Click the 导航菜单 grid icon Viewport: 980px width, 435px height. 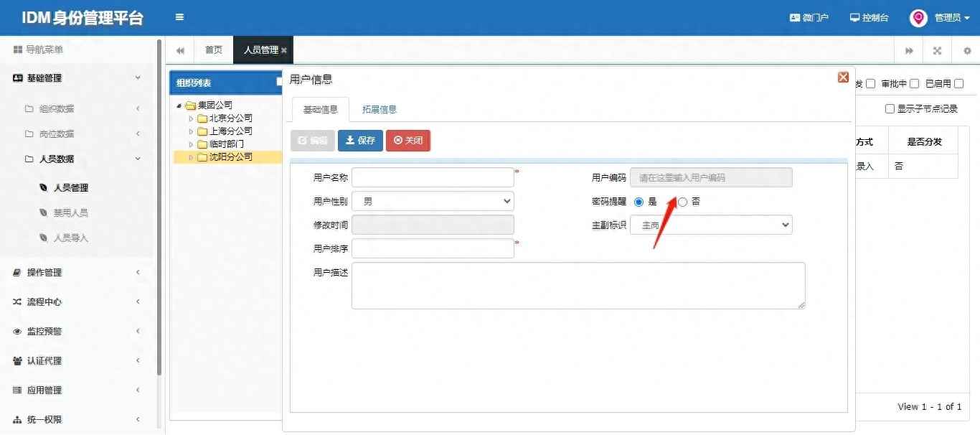click(x=18, y=50)
